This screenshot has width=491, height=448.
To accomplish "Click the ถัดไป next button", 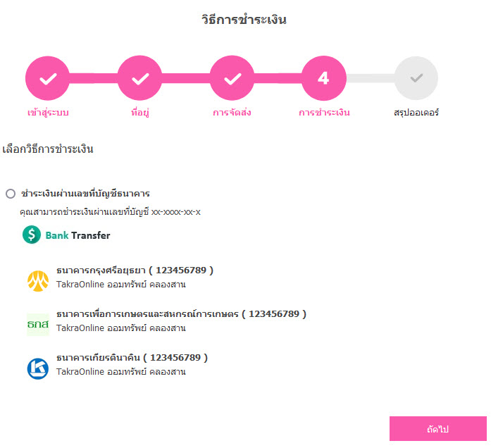I will (437, 428).
